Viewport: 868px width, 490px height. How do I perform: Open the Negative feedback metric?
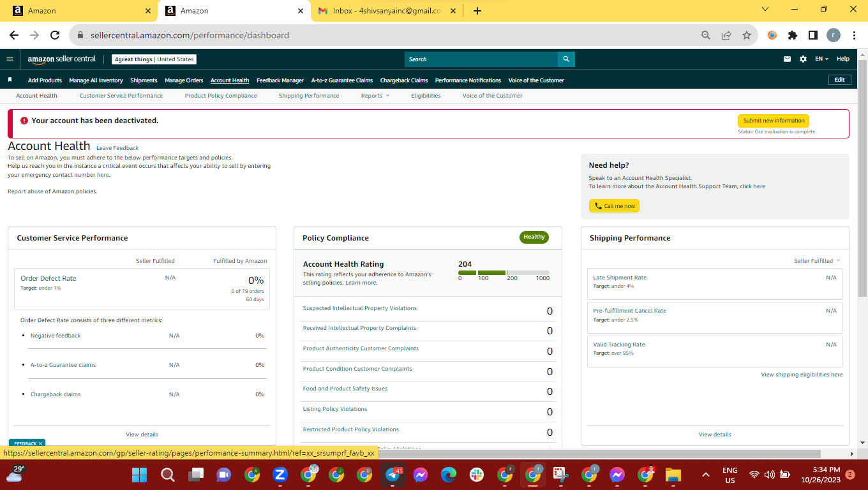[56, 336]
